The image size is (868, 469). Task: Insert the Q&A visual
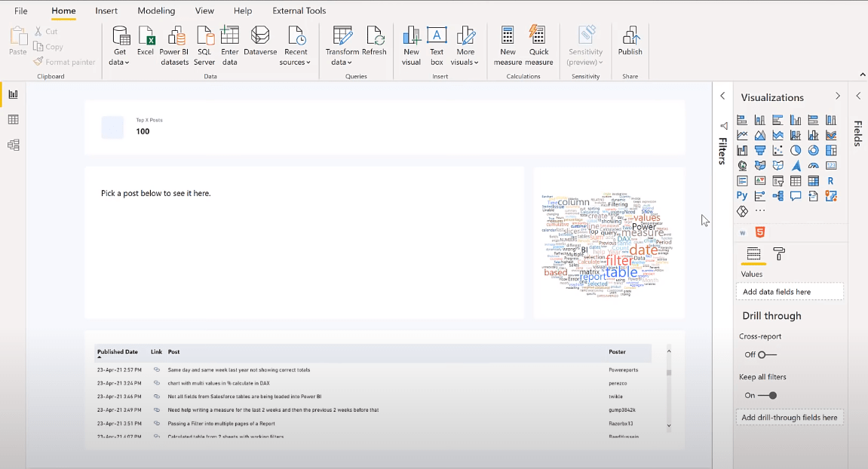pos(796,195)
